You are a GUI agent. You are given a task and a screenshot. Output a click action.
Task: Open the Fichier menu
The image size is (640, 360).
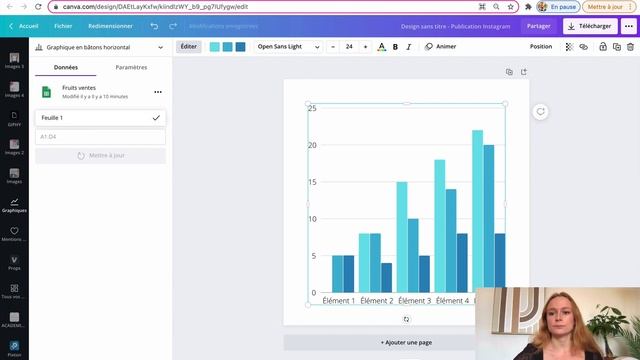[63, 26]
